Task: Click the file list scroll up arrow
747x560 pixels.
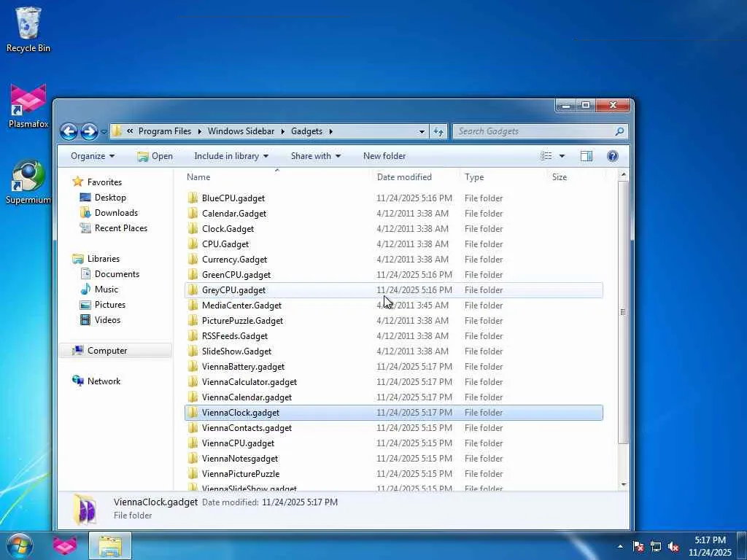Action: (624, 175)
